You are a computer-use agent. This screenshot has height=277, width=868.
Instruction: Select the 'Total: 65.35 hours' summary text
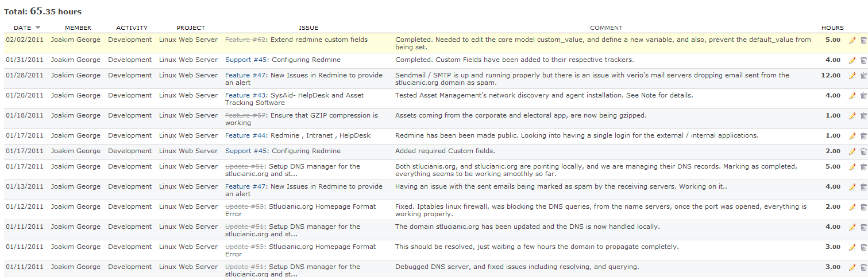coord(43,11)
